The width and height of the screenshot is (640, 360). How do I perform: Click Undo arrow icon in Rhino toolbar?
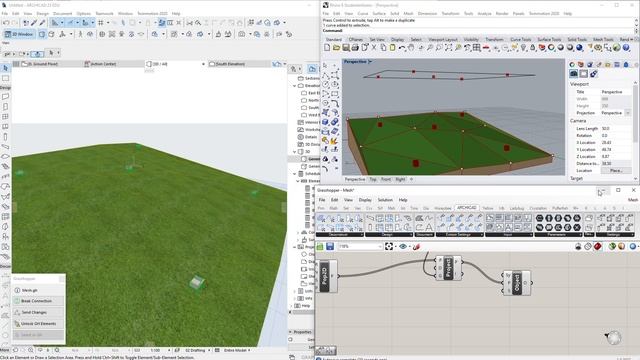coord(402,48)
